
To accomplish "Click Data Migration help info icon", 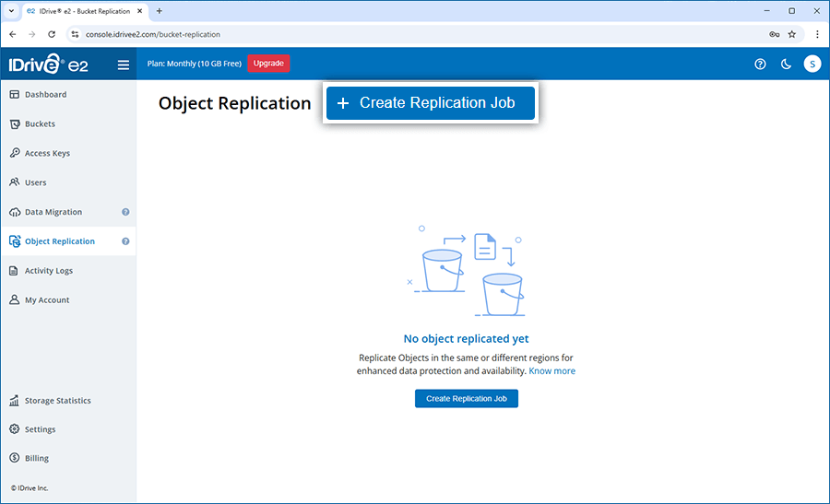I will 125,212.
